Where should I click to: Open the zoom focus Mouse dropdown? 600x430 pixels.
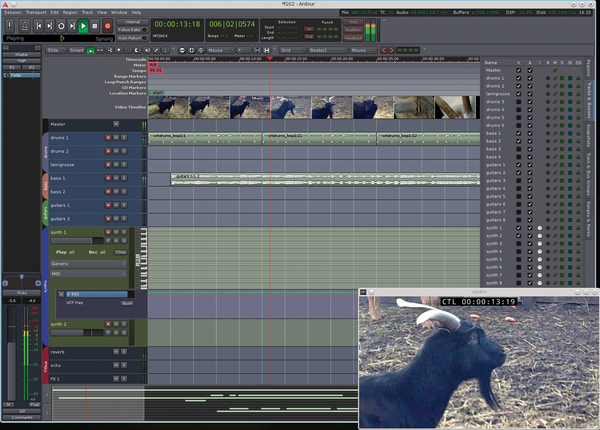(x=220, y=50)
